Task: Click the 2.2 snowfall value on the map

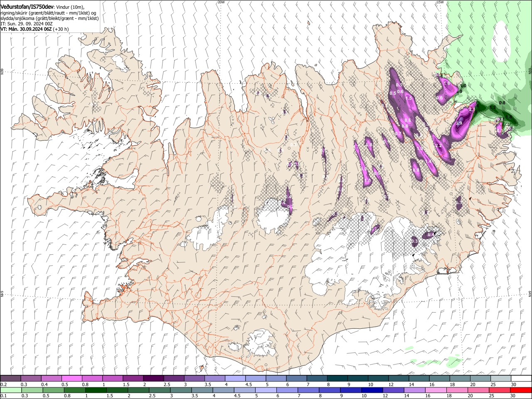Action: 438,146
